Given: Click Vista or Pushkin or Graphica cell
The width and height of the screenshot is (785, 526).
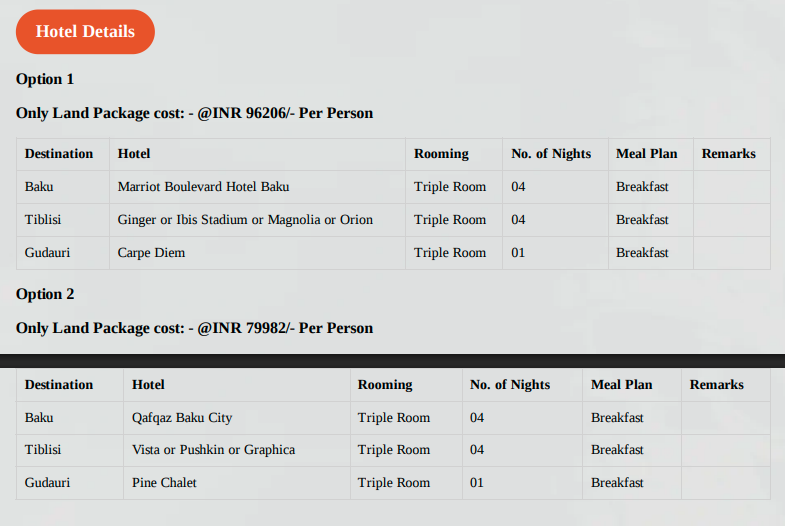Looking at the screenshot, I should [237, 450].
